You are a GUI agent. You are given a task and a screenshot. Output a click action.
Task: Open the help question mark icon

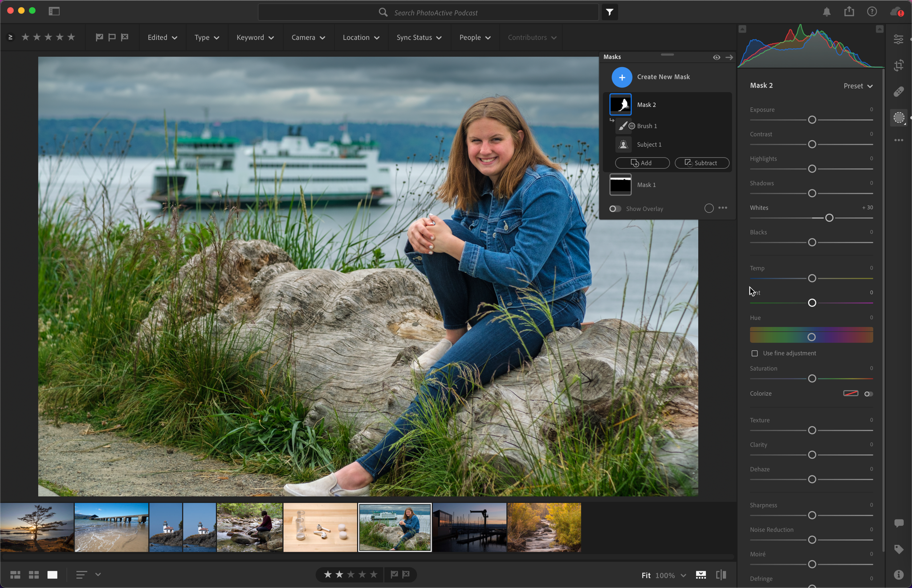coord(872,12)
